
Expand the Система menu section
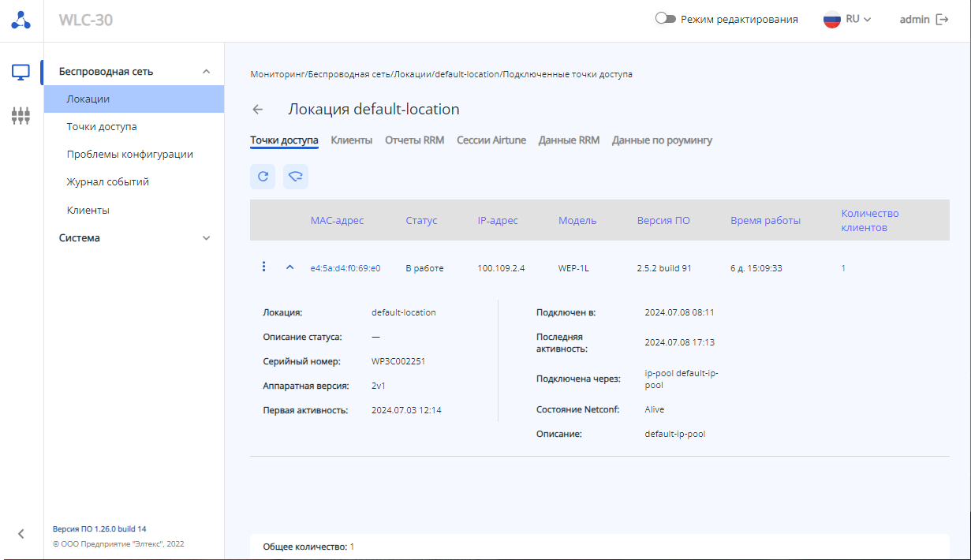pyautogui.click(x=207, y=238)
